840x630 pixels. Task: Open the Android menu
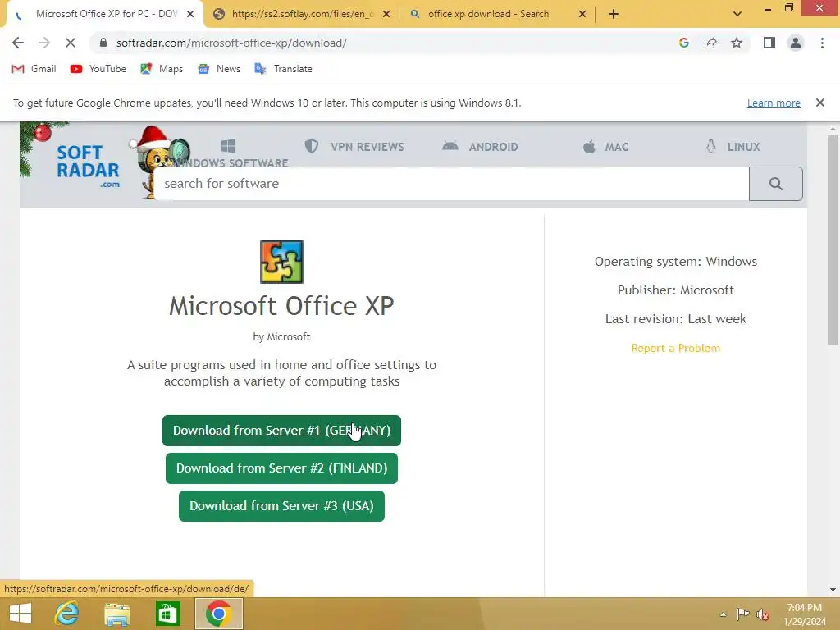[480, 146]
